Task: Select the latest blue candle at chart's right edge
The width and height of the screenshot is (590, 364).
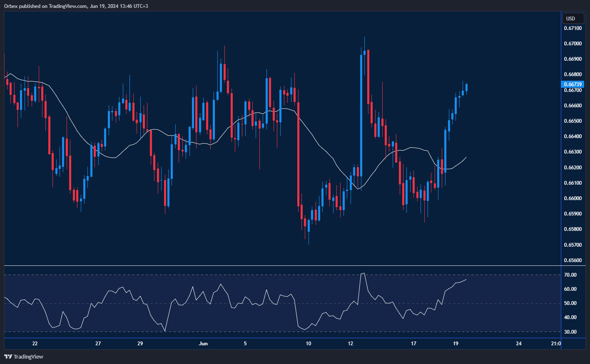Action: pos(466,87)
